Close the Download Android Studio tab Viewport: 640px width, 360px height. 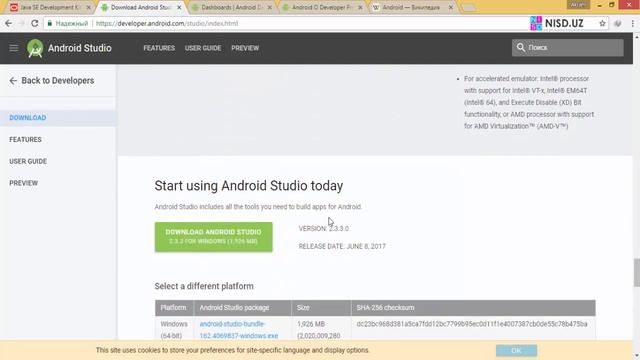click(x=179, y=7)
